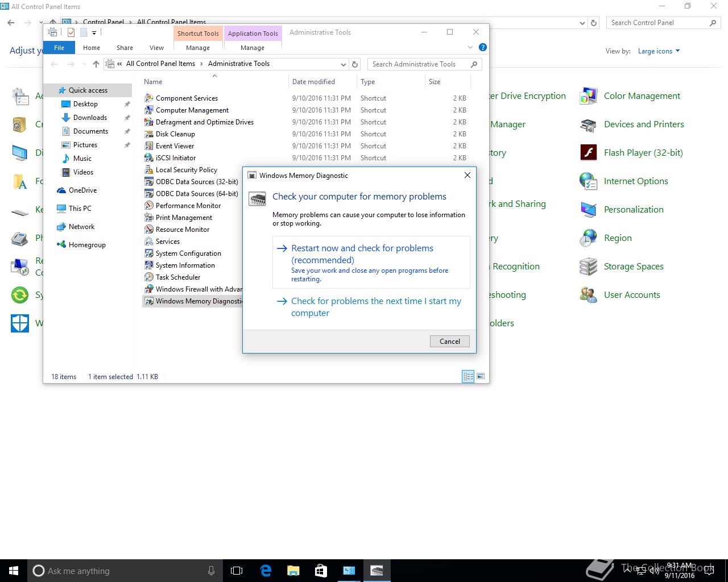Click the Cancel button in the dialog
728x582 pixels.
[x=449, y=341]
